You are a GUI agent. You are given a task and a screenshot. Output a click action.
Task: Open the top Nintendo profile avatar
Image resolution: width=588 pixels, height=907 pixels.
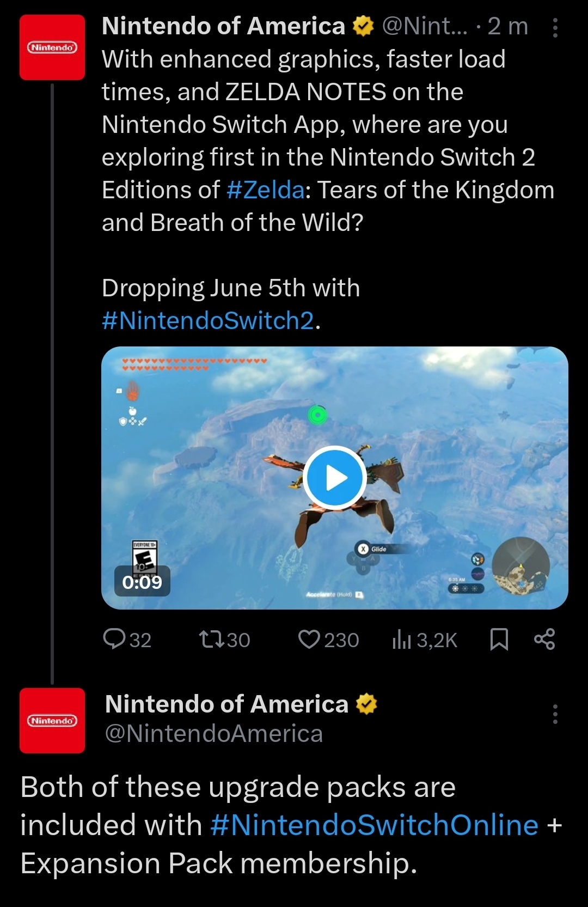coord(52,47)
